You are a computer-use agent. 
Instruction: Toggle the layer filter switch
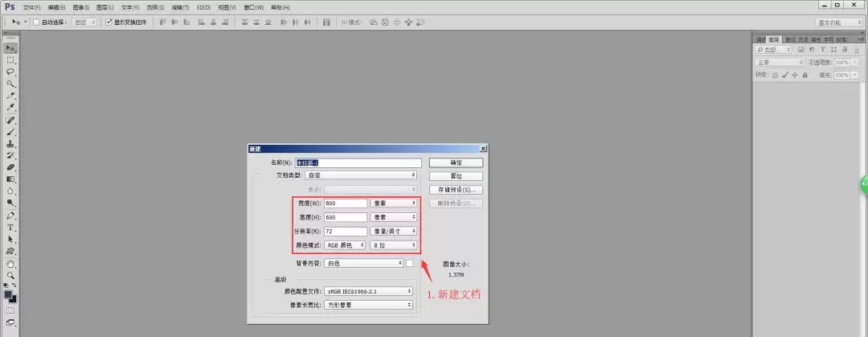[856, 50]
